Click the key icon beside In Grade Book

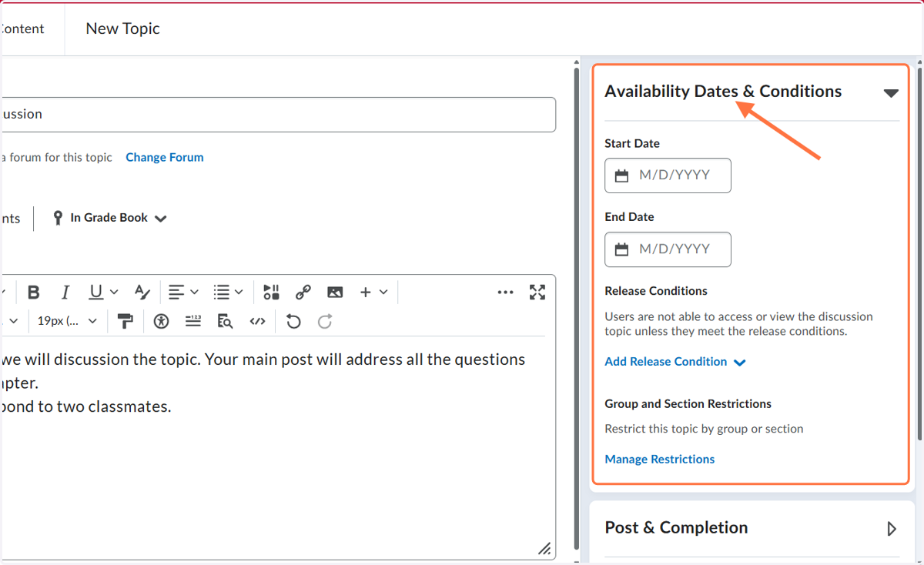(x=58, y=218)
